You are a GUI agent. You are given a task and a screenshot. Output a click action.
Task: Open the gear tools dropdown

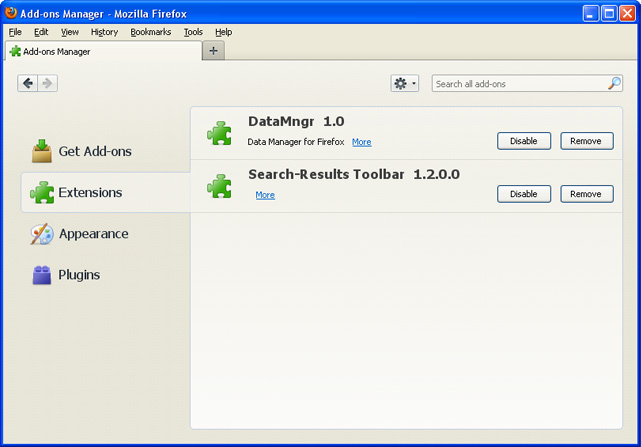point(404,83)
